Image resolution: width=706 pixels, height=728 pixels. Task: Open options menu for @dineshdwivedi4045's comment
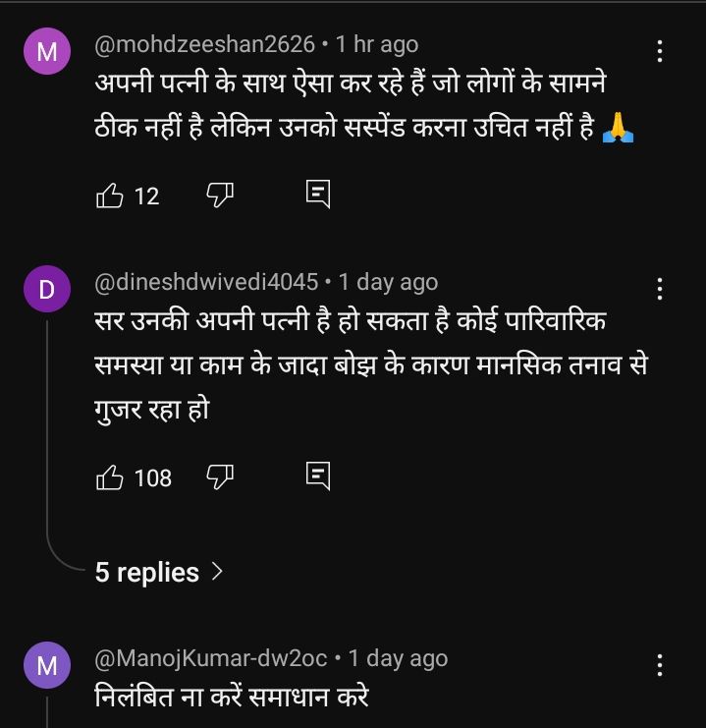point(660,289)
